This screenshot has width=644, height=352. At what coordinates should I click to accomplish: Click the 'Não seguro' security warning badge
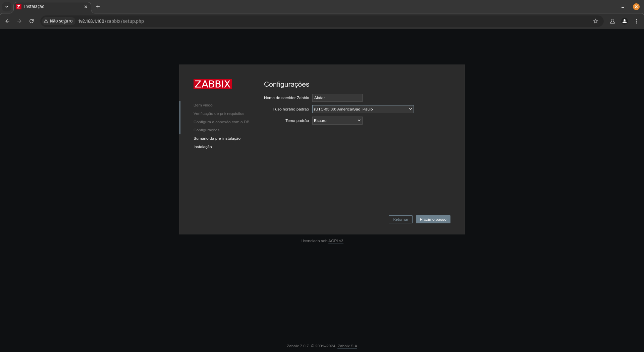click(58, 21)
